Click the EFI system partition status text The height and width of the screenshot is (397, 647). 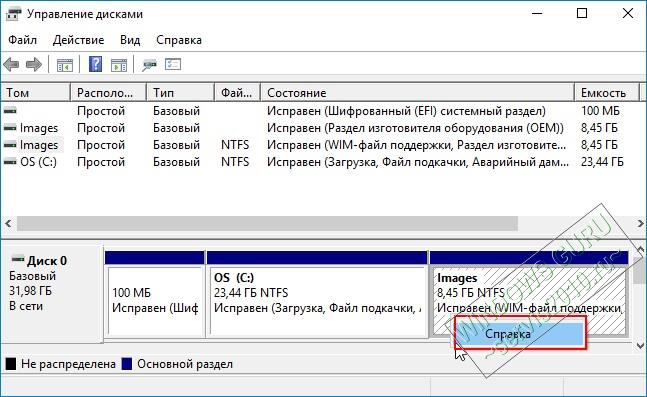[406, 111]
